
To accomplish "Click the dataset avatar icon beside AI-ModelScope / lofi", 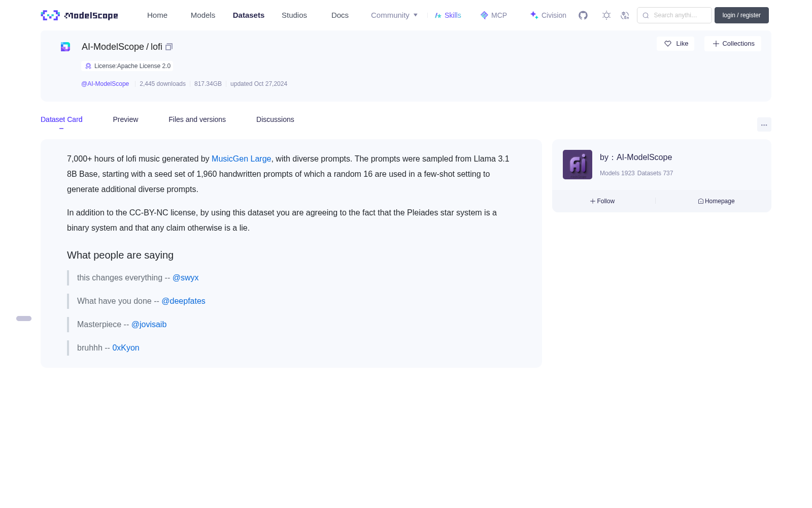I will tap(65, 47).
